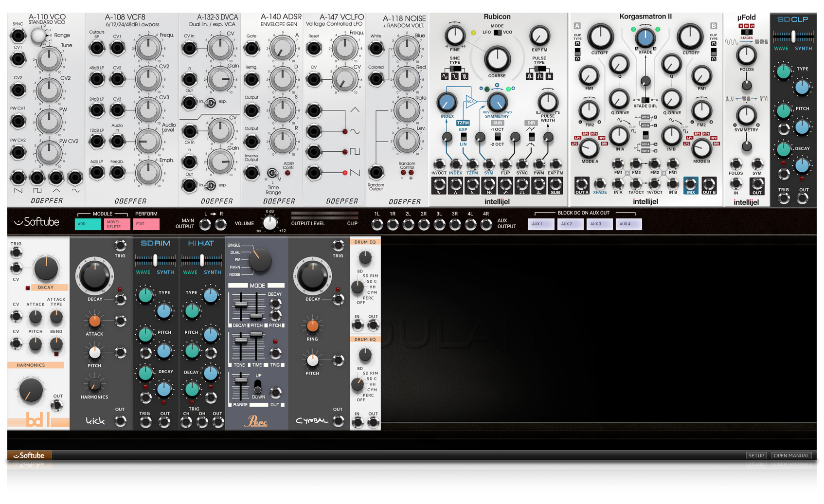The width and height of the screenshot is (824, 504).
Task: Click the AUX 2 block DC button
Action: click(x=571, y=224)
